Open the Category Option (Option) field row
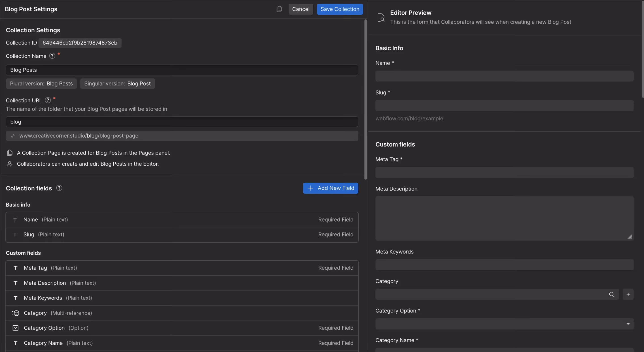The image size is (644, 352). pyautogui.click(x=182, y=328)
